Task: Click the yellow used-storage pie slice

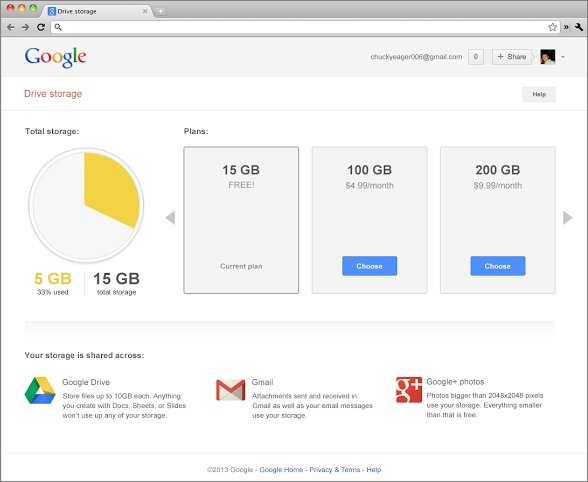Action: 112,188
